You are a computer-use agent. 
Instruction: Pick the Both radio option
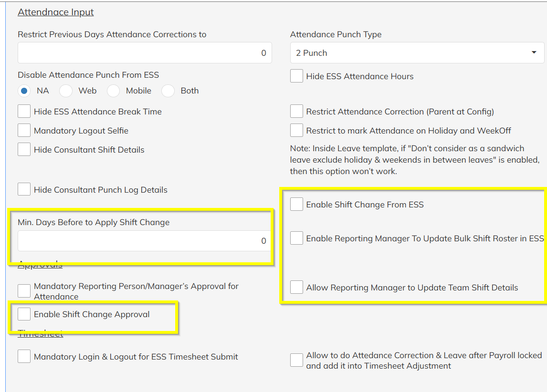168,91
